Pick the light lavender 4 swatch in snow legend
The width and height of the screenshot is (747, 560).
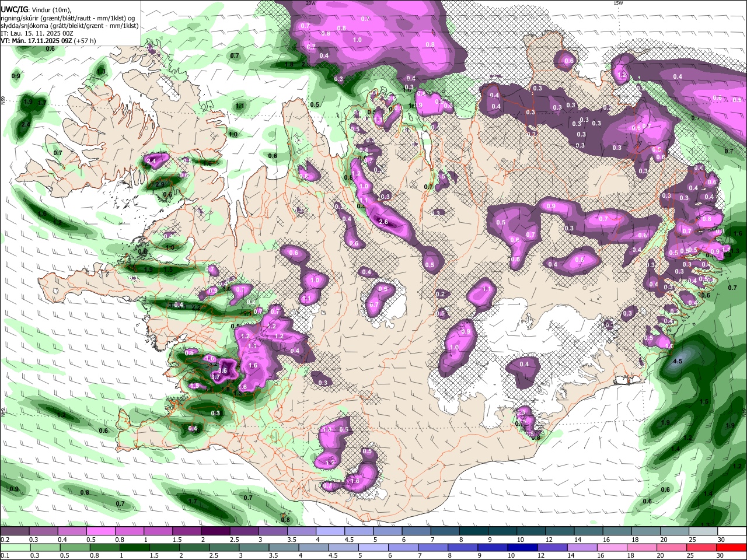(x=330, y=531)
